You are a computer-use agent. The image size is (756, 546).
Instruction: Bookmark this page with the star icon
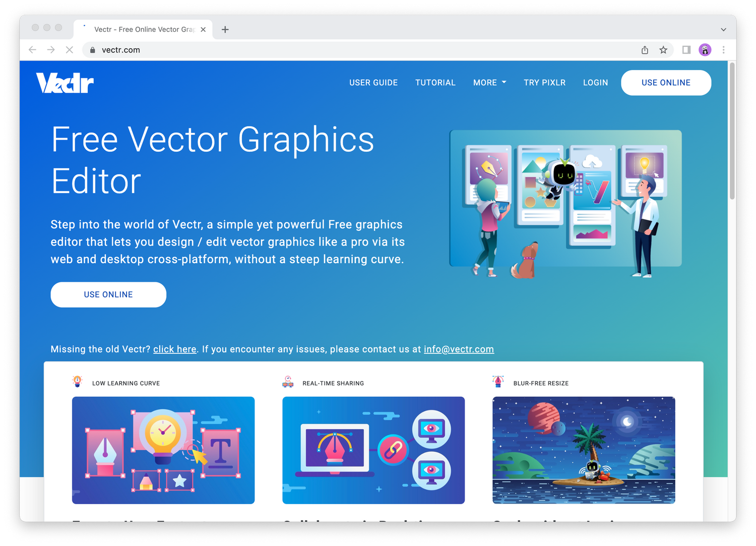(663, 50)
